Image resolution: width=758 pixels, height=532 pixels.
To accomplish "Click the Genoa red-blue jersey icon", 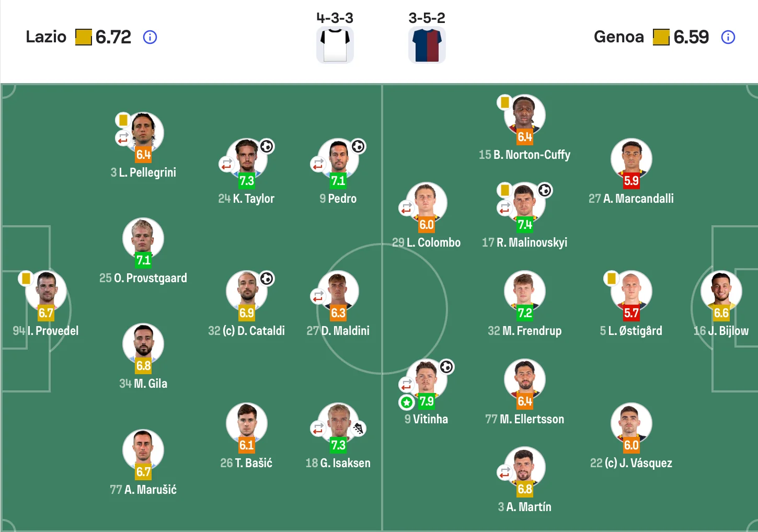I will [x=427, y=45].
